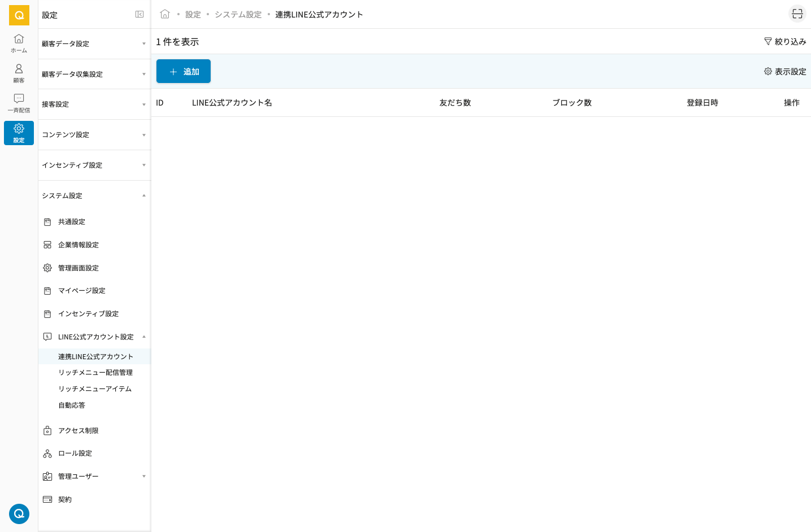
Task: Expand 管理ユーザー submenu
Action: (x=144, y=477)
